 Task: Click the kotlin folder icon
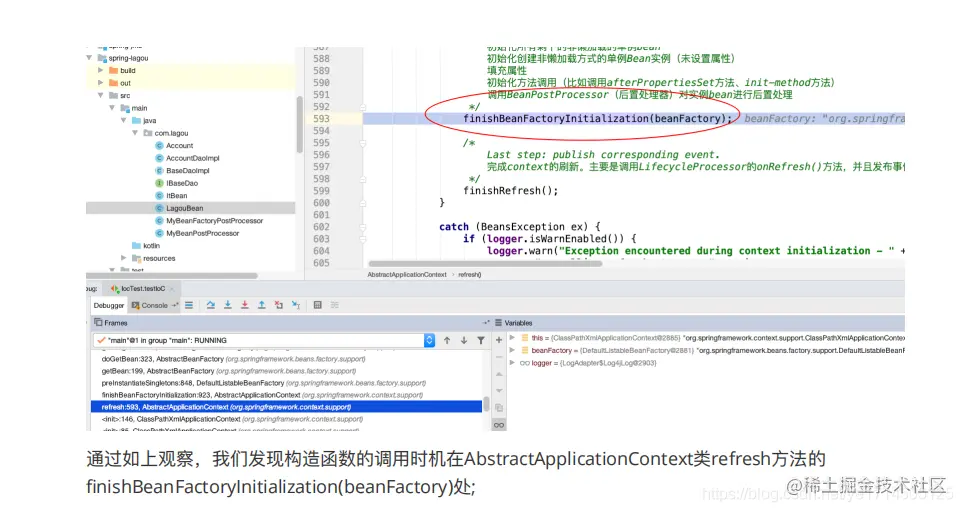point(136,246)
